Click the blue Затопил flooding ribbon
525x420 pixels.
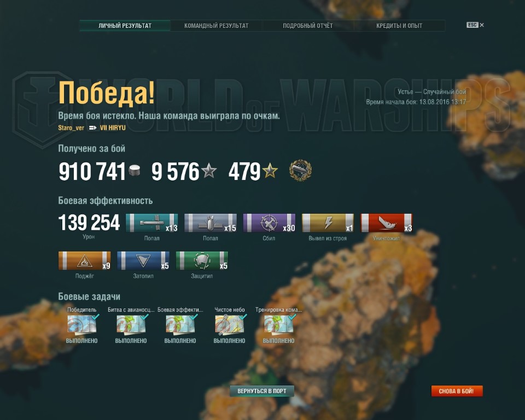143,260
